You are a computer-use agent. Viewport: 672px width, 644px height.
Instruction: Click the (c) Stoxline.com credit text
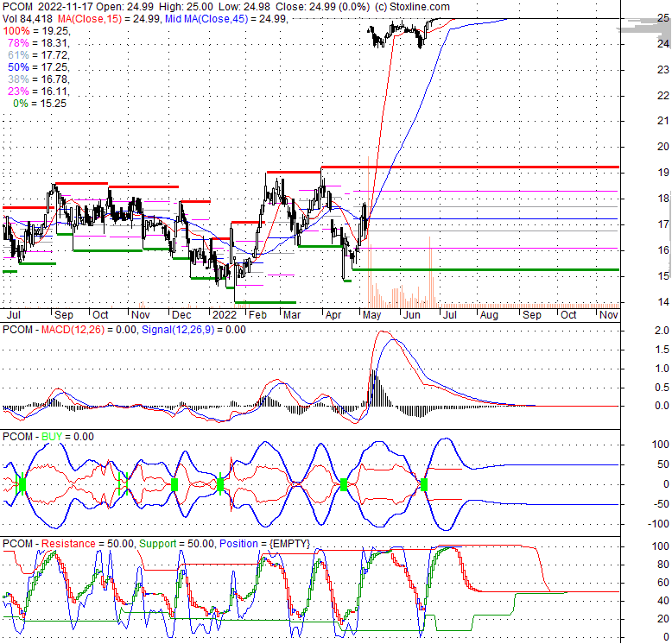click(412, 7)
